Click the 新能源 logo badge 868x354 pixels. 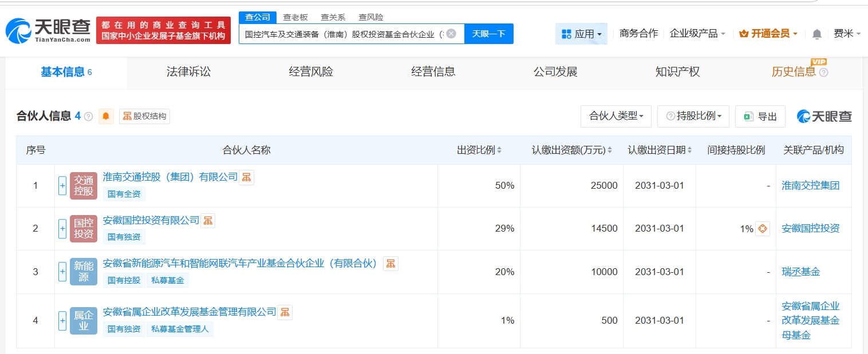click(84, 272)
